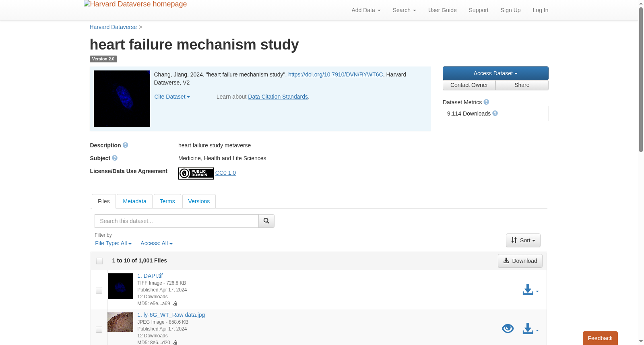Go to Harvard Dataverse breadcrumb link

tap(113, 27)
